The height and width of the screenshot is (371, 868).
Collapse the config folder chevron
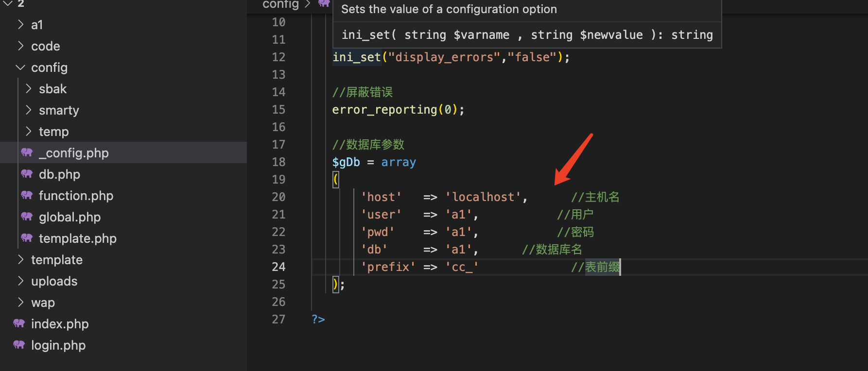20,67
